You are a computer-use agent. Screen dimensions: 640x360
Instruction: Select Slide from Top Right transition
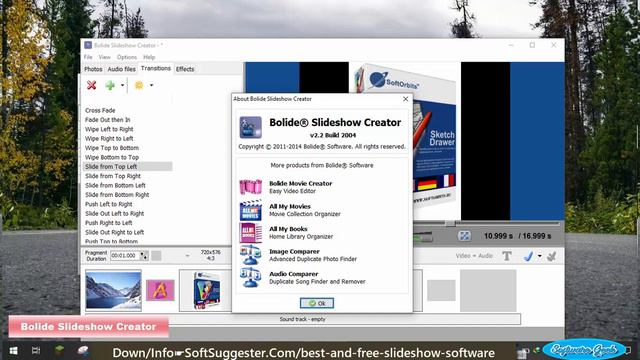[113, 176]
